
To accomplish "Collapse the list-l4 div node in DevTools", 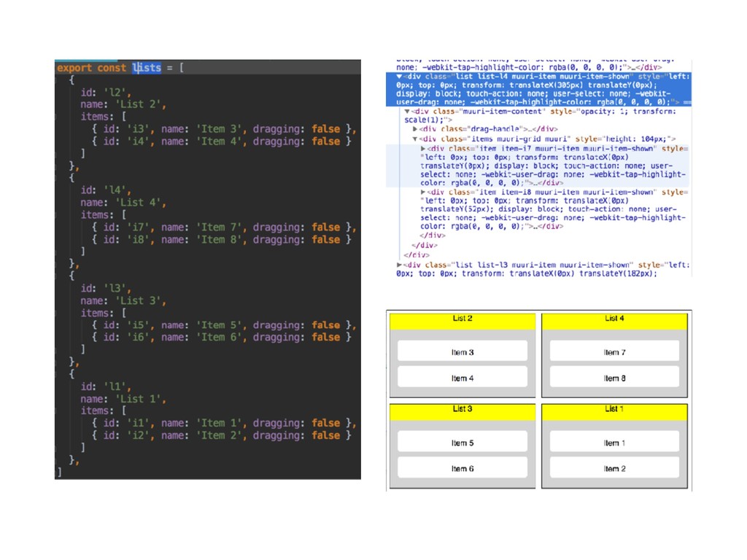I will [x=399, y=76].
